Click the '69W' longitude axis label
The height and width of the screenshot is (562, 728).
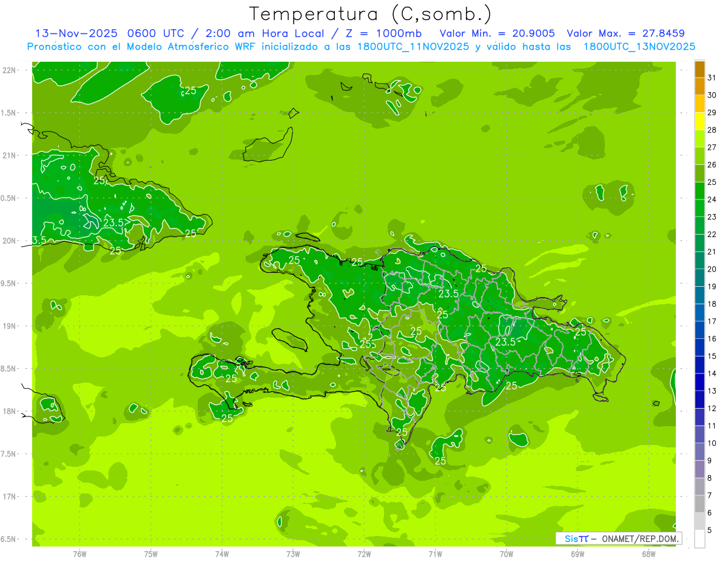coord(578,554)
